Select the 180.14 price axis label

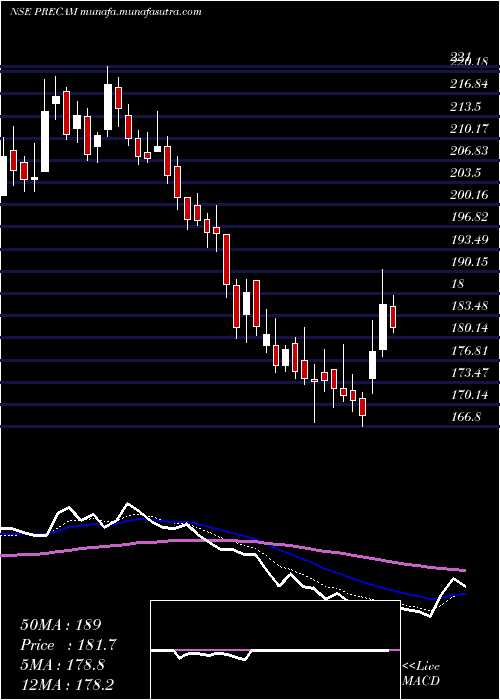pos(469,328)
